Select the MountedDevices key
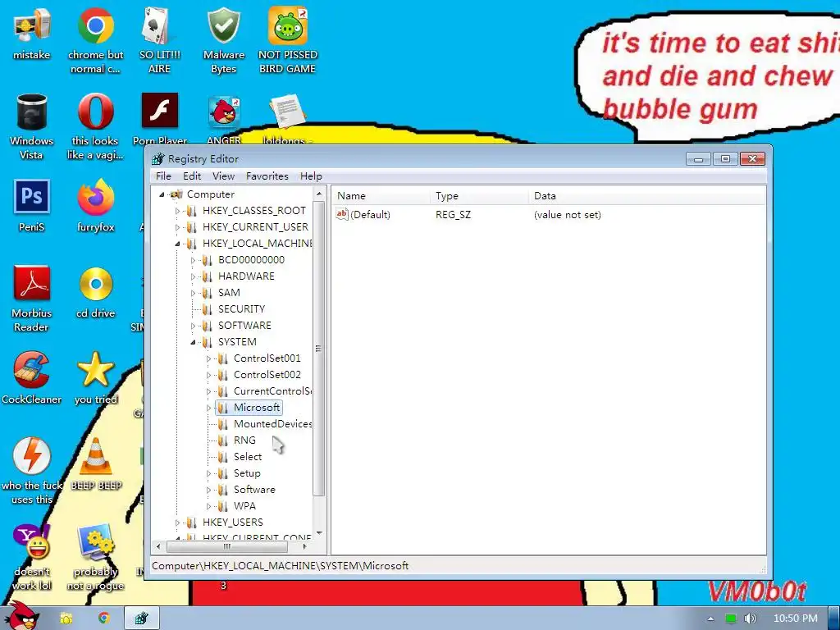 point(272,424)
